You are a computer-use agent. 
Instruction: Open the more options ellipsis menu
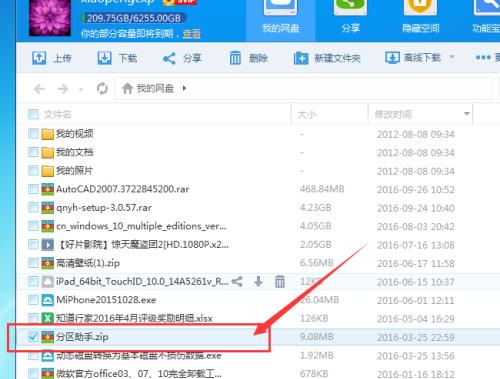pos(483,58)
